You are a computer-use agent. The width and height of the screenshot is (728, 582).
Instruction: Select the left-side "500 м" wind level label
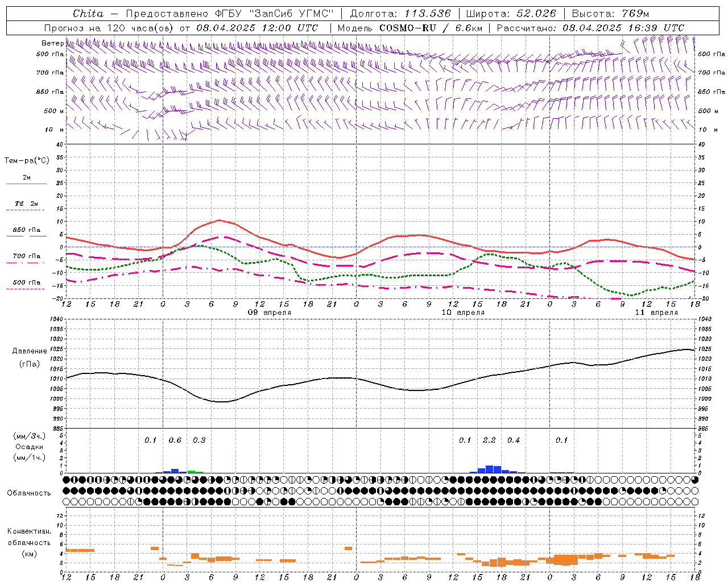pos(54,111)
